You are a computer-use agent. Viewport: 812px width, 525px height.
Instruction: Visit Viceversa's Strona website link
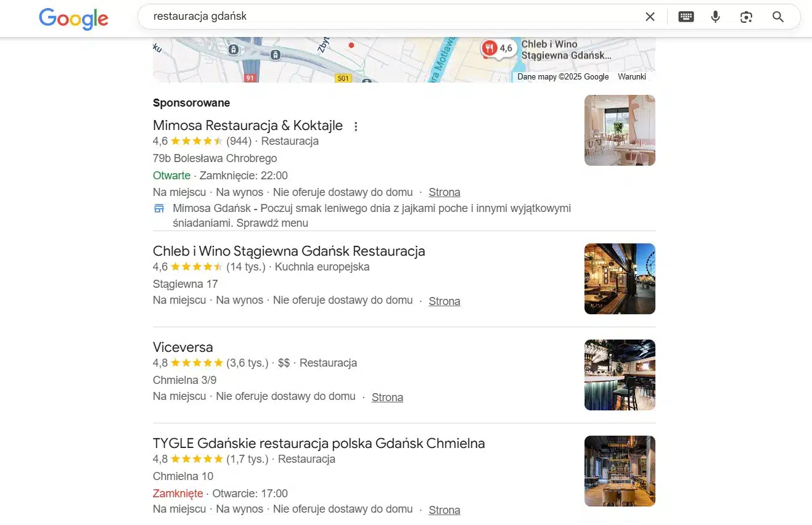point(387,397)
